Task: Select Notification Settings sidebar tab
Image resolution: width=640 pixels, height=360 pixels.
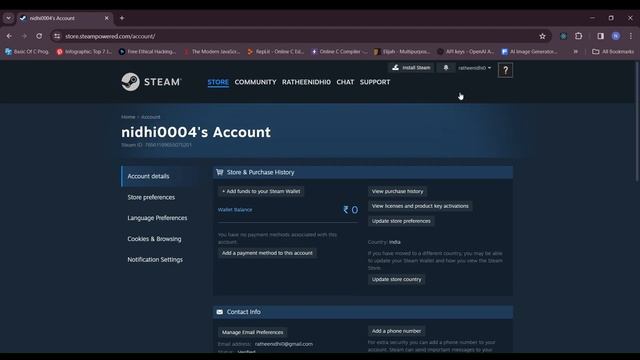Action: [x=155, y=260]
